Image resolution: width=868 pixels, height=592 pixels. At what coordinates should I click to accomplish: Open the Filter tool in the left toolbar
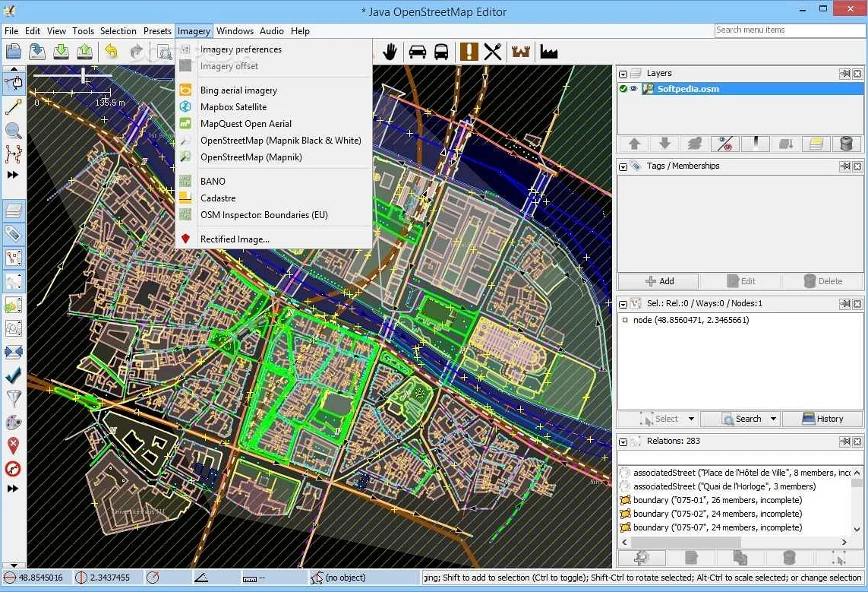(x=13, y=397)
